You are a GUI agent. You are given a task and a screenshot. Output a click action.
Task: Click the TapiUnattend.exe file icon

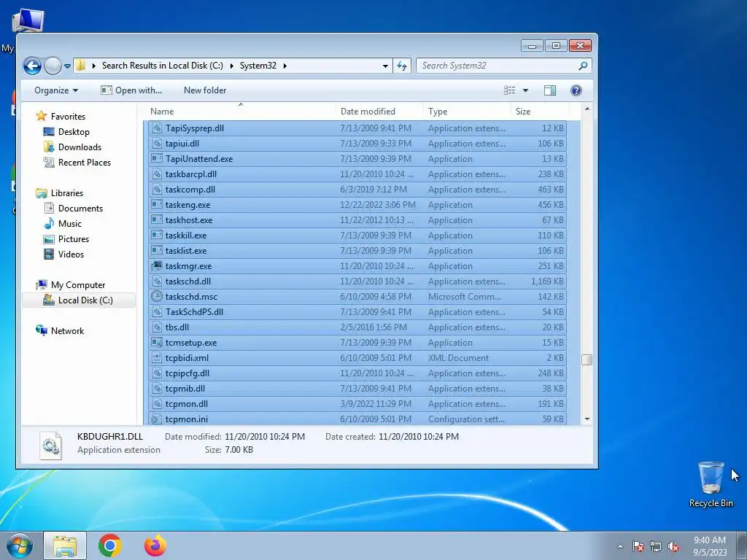156,158
